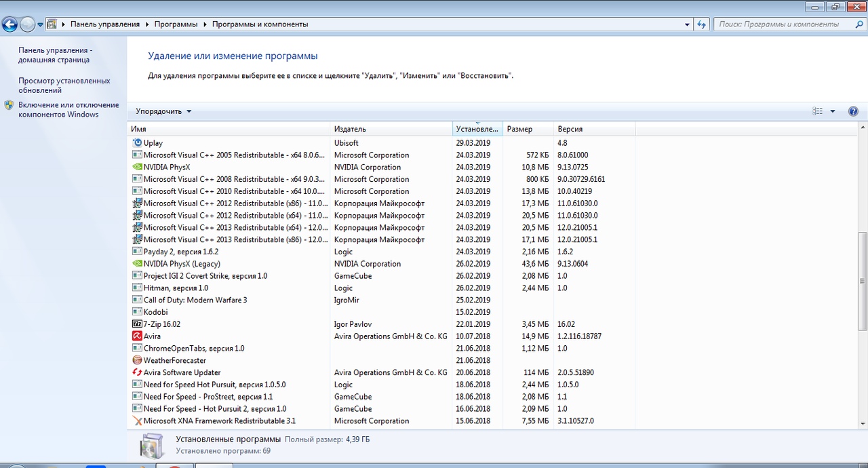Screen dimensions: 868x468
Task: Click the Ubisoft publisher cell
Action: coord(347,143)
